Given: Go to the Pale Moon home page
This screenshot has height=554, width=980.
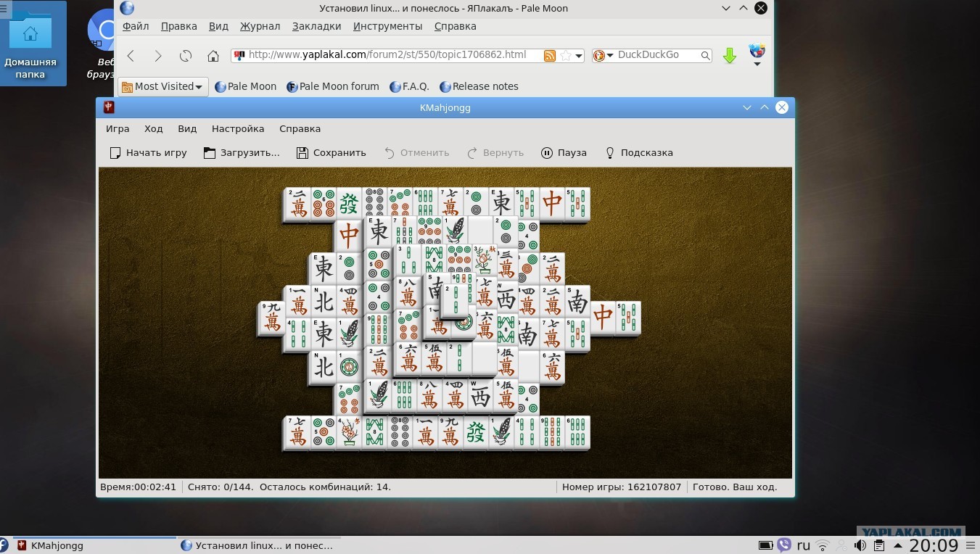Looking at the screenshot, I should pyautogui.click(x=213, y=56).
